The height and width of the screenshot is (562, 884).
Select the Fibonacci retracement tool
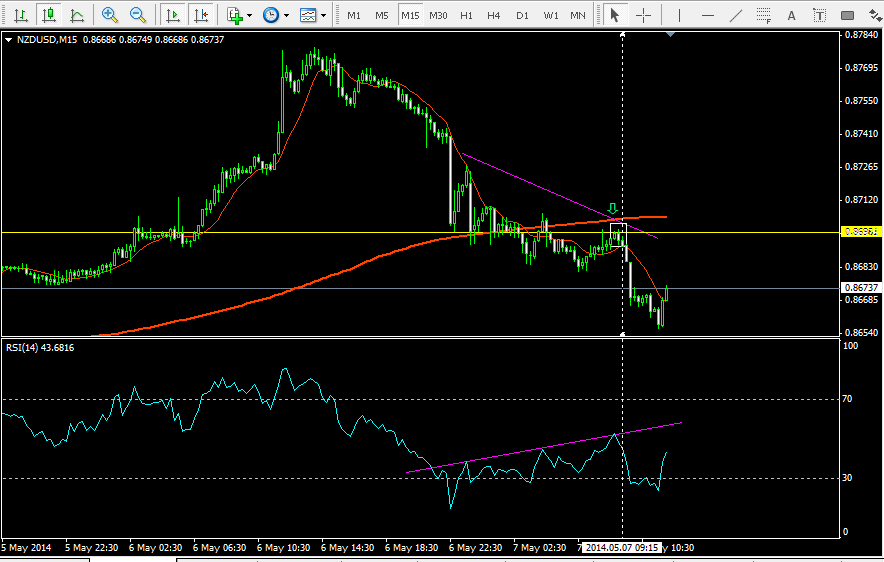click(x=763, y=15)
